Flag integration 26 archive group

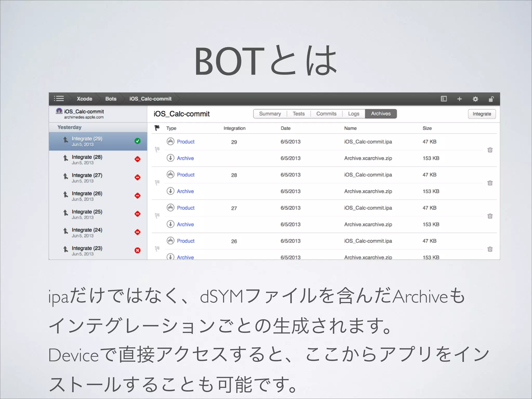tap(157, 249)
